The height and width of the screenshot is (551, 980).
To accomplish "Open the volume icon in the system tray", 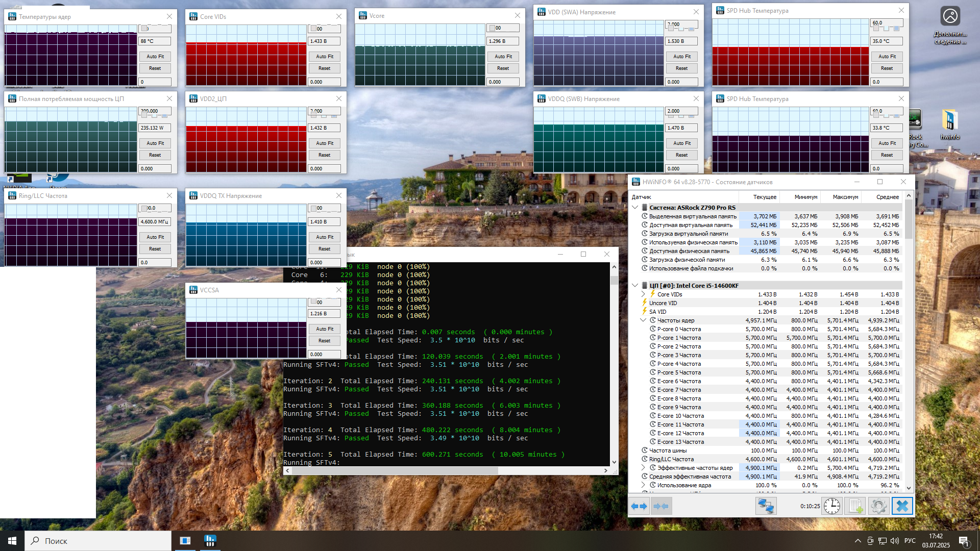I will tap(895, 541).
